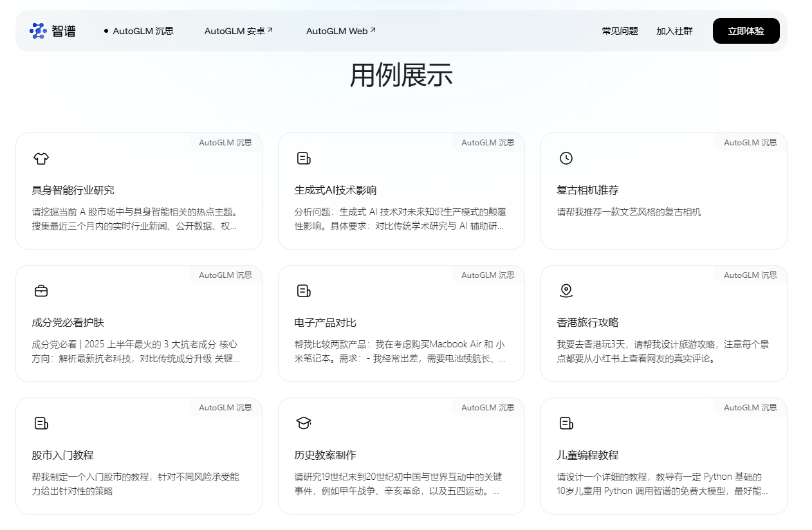Click the briefcase icon on 成分党必看护肤 card
Screen dimensions: 812x530
click(41, 291)
